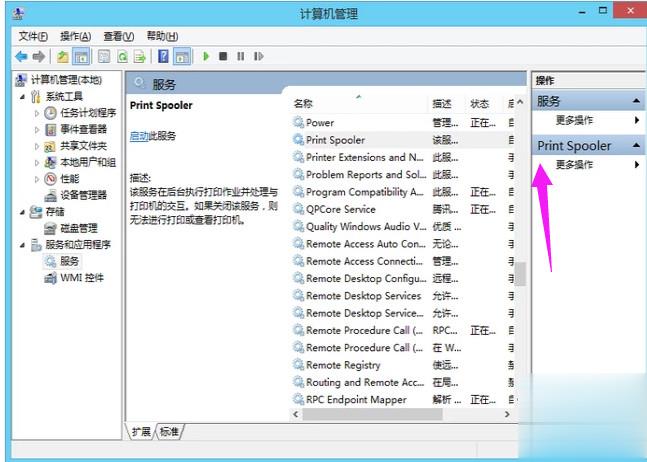Screen dimensions: 647x462
Task: Toggle the show/hide console tree icon
Action: pyautogui.click(x=81, y=57)
